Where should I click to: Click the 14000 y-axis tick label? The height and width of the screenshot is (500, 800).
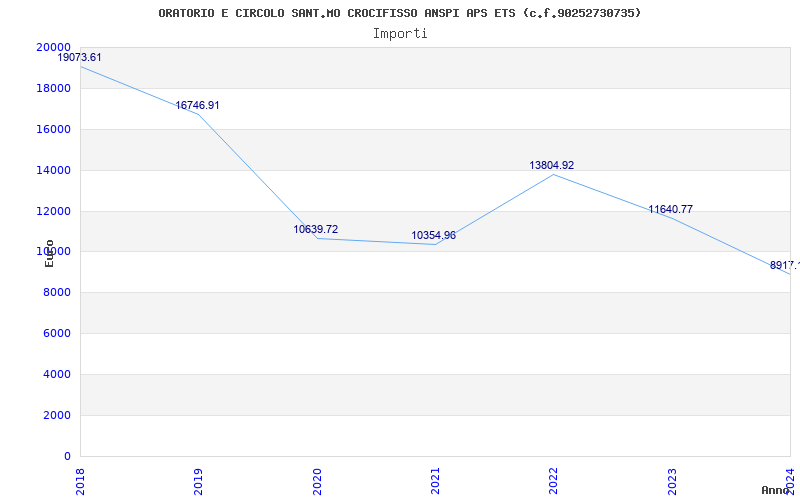click(x=53, y=170)
